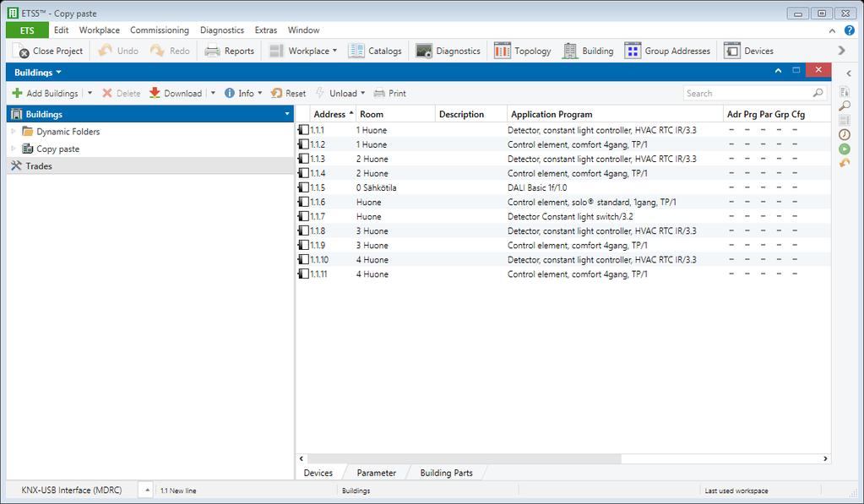Click '1.1 New line' in status bar
The height and width of the screenshot is (504, 864).
[x=178, y=490]
